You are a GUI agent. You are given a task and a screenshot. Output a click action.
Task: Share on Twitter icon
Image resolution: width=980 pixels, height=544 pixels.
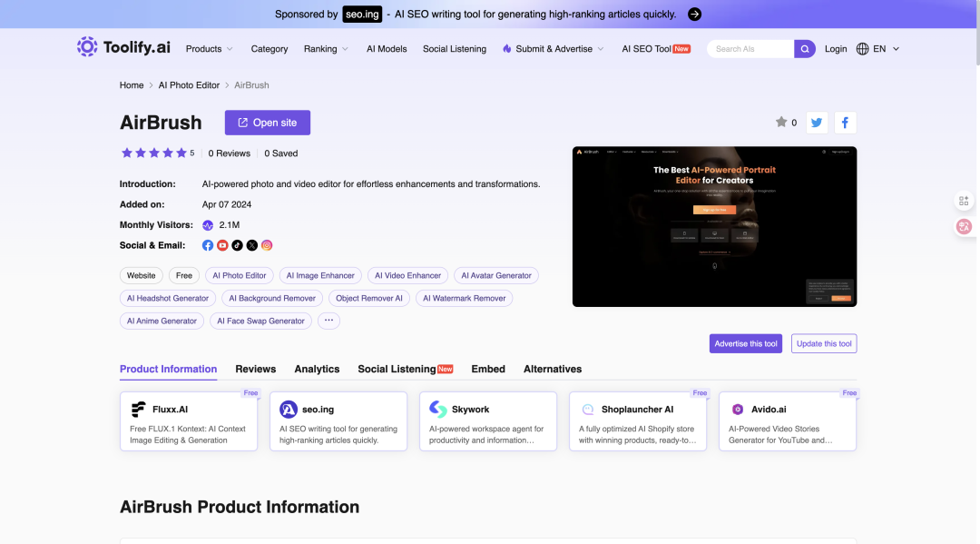pos(817,123)
